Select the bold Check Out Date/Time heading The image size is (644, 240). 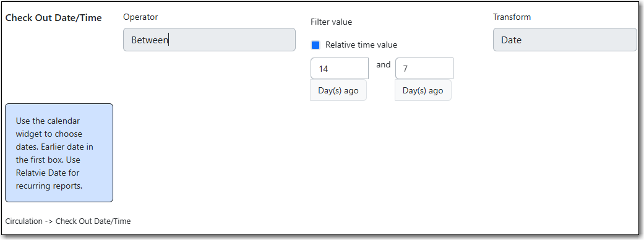point(53,18)
